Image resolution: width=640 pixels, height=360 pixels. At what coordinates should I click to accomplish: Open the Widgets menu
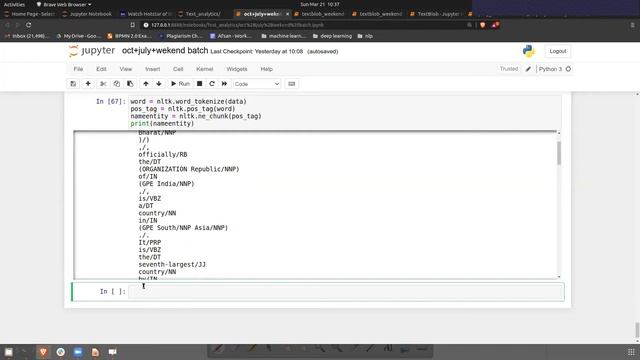tap(237, 69)
